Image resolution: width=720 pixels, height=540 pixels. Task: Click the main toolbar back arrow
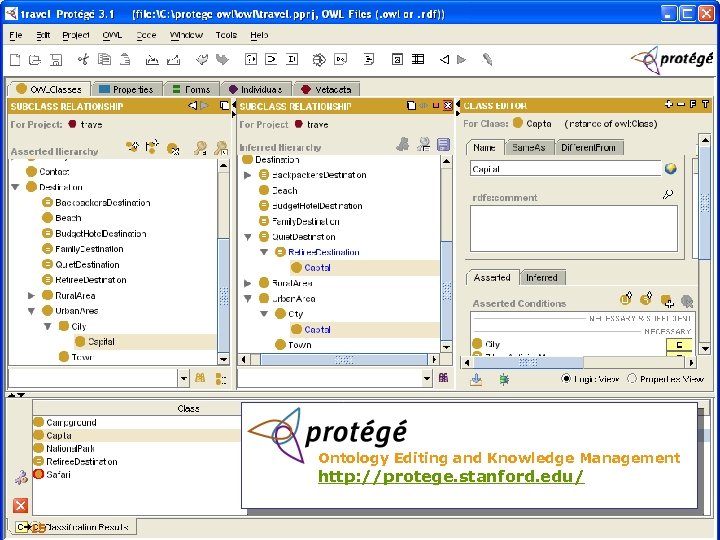click(x=444, y=60)
